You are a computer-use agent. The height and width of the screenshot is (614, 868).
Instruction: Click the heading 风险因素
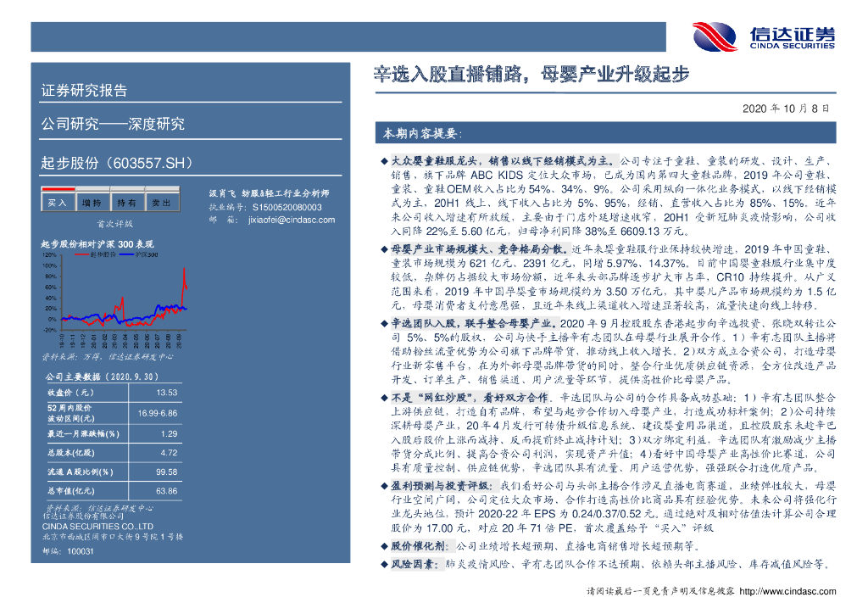pyautogui.click(x=415, y=564)
